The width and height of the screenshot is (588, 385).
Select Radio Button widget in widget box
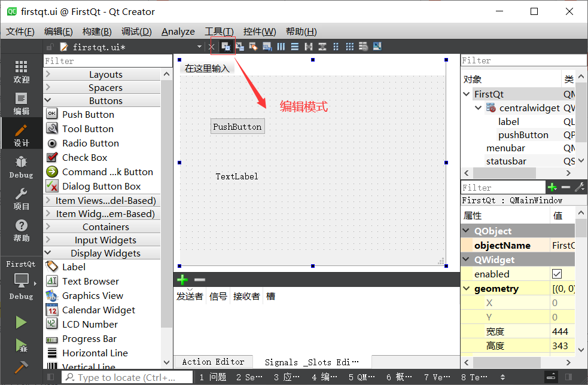coord(90,143)
